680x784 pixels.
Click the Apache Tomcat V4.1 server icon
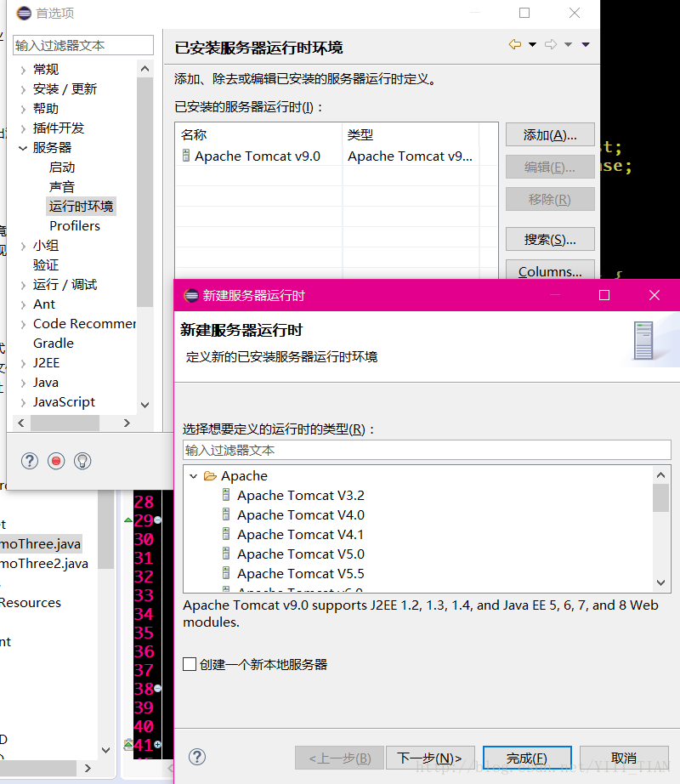click(x=226, y=534)
